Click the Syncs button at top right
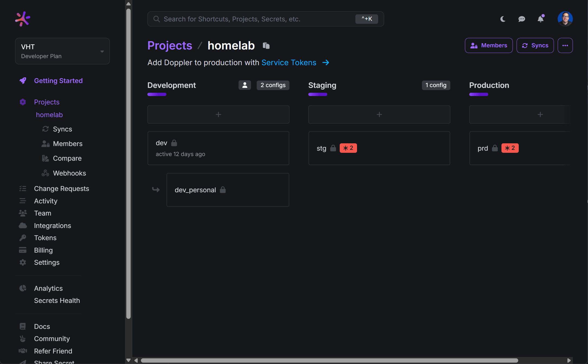The image size is (588, 364). click(535, 45)
